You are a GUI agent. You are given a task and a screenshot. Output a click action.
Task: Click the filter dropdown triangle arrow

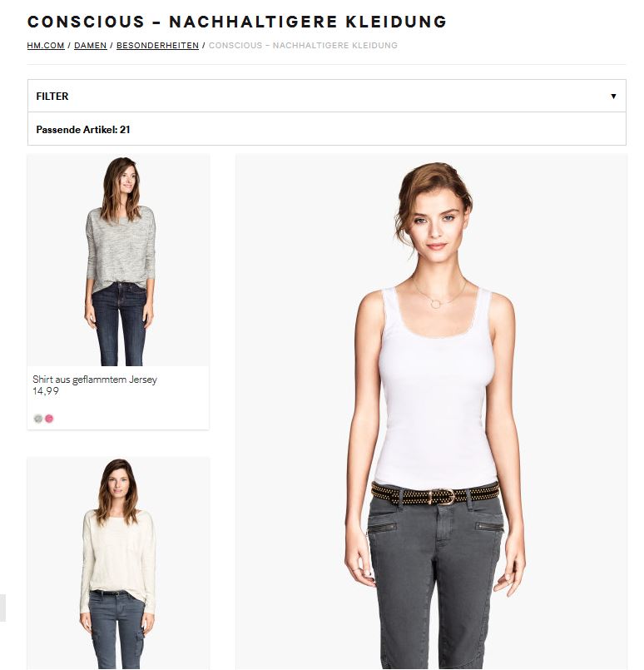613,97
